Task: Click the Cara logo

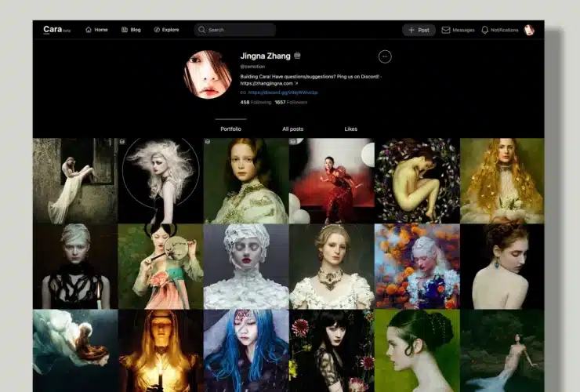Action: click(x=53, y=30)
